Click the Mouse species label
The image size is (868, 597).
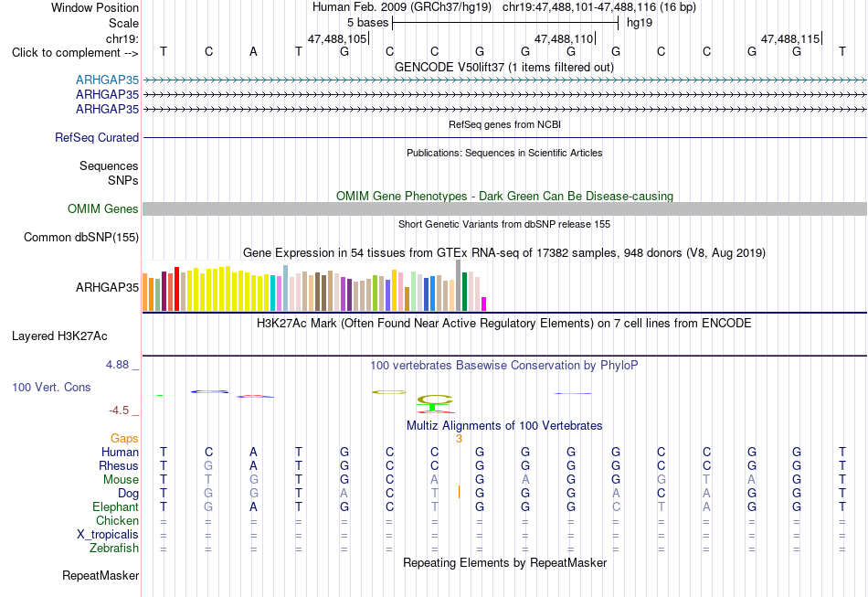pyautogui.click(x=121, y=480)
